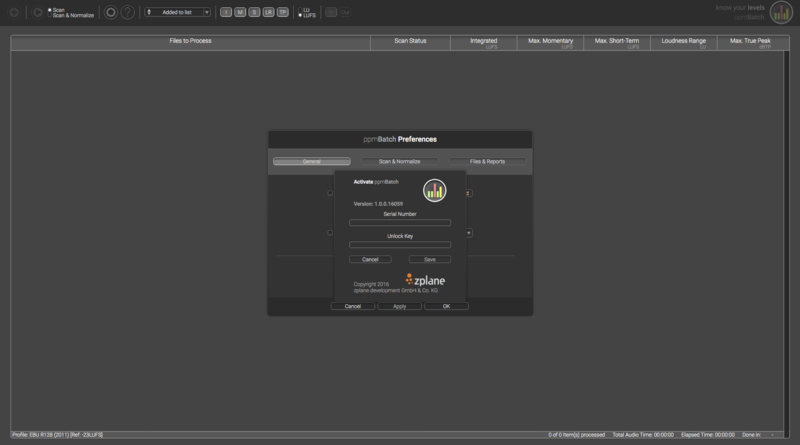
Task: Toggle the upper checkbox in General preferences
Action: [330, 193]
